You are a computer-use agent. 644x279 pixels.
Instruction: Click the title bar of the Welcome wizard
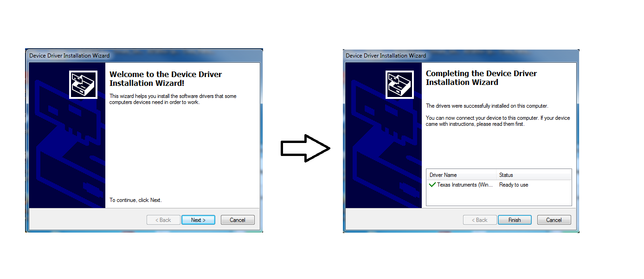point(144,56)
